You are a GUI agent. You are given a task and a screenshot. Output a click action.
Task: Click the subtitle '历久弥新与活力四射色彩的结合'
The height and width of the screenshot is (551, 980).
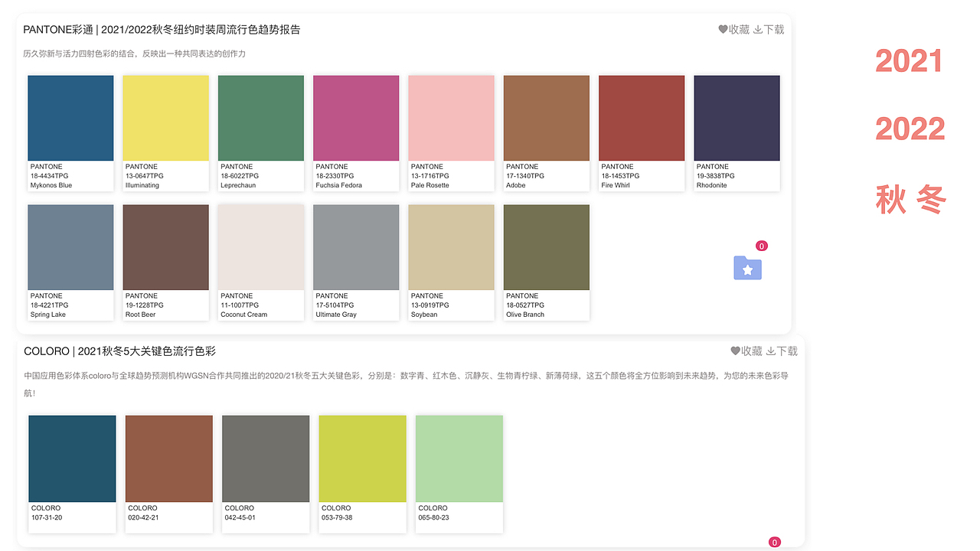pos(79,54)
